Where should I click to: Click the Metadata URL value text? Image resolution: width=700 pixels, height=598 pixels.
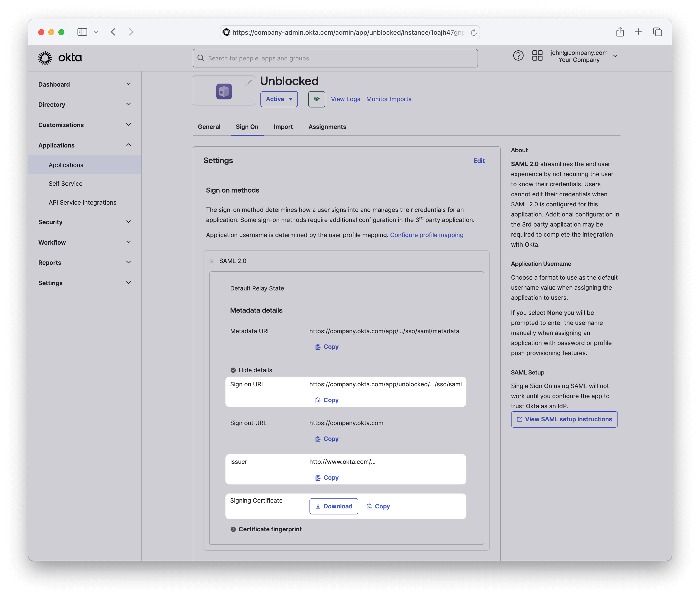384,331
